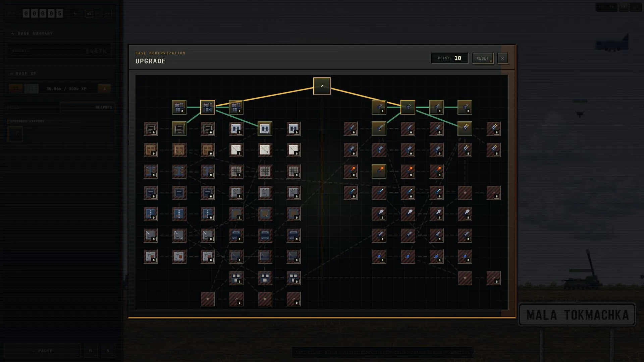
Task: Choose the rightmost arrow node in left tree bottom row
Action: point(293,299)
